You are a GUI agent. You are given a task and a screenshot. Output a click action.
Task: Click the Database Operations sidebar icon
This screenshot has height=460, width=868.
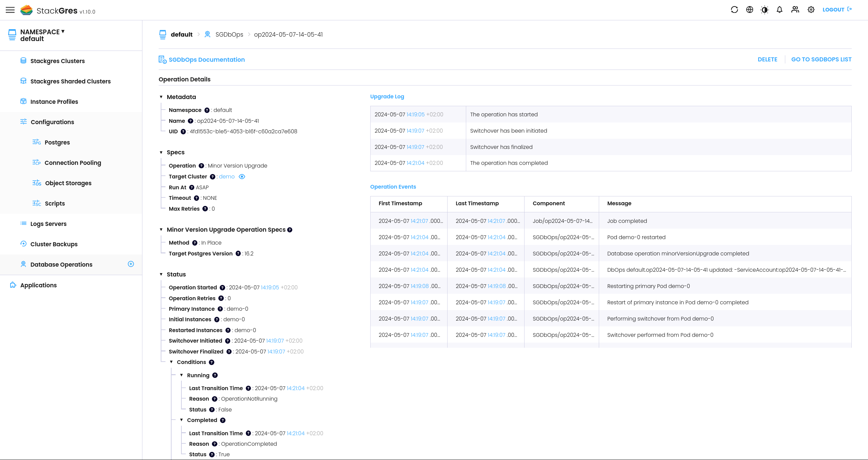(x=23, y=264)
